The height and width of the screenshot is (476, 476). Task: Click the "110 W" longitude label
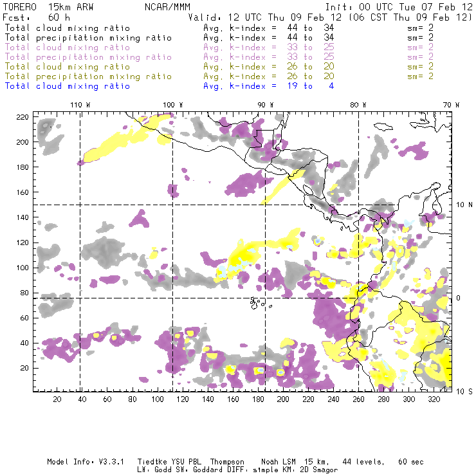click(x=80, y=105)
